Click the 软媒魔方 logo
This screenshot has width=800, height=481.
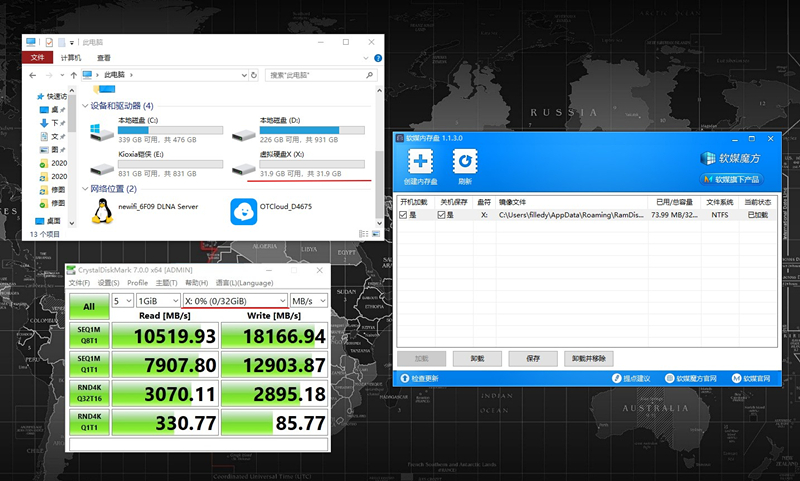click(731, 159)
